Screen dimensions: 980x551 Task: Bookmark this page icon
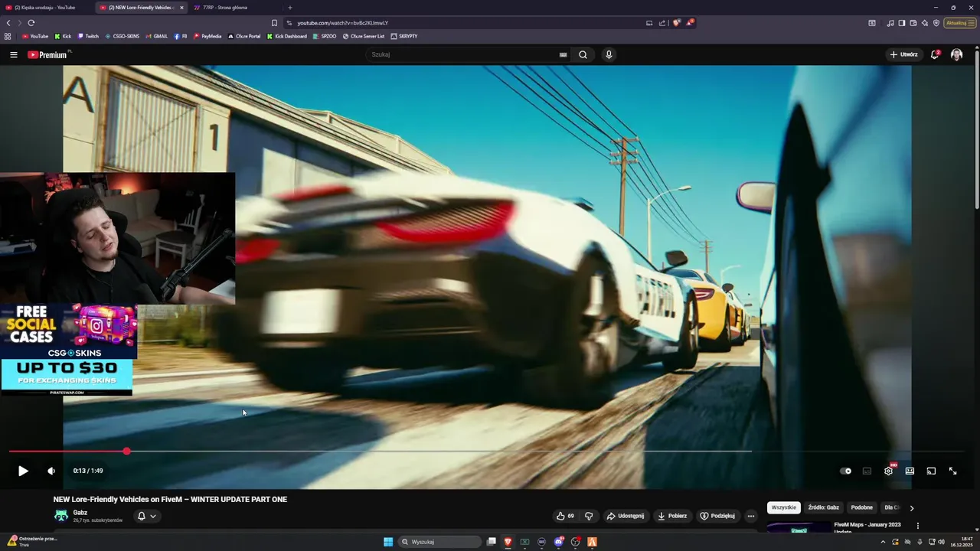[x=274, y=23]
